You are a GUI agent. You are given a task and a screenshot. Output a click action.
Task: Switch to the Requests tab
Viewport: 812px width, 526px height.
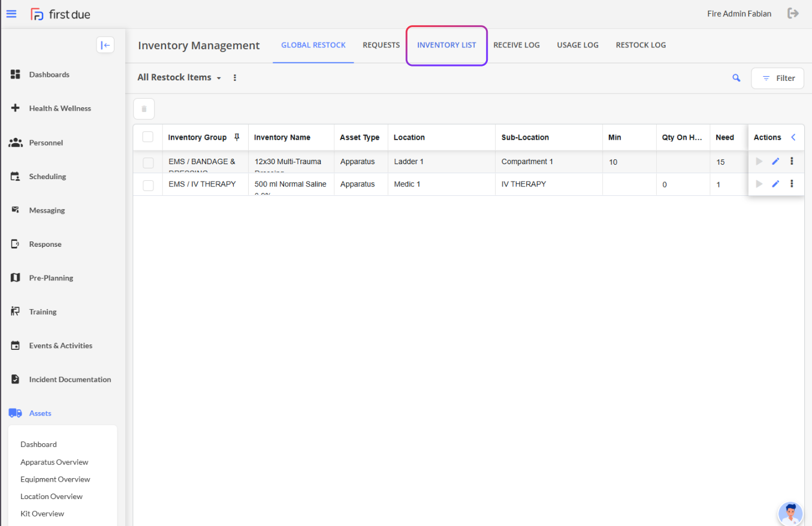coord(381,45)
